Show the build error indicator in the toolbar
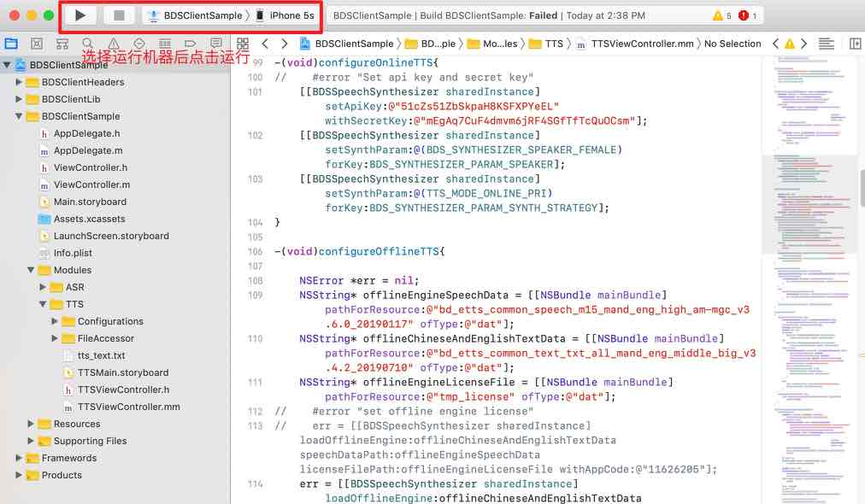 point(748,15)
